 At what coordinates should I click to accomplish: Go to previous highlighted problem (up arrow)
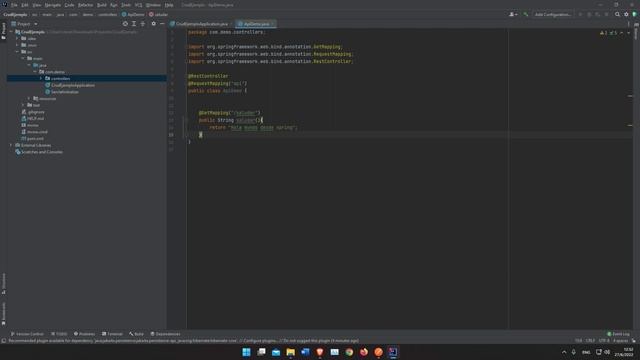[x=622, y=33]
